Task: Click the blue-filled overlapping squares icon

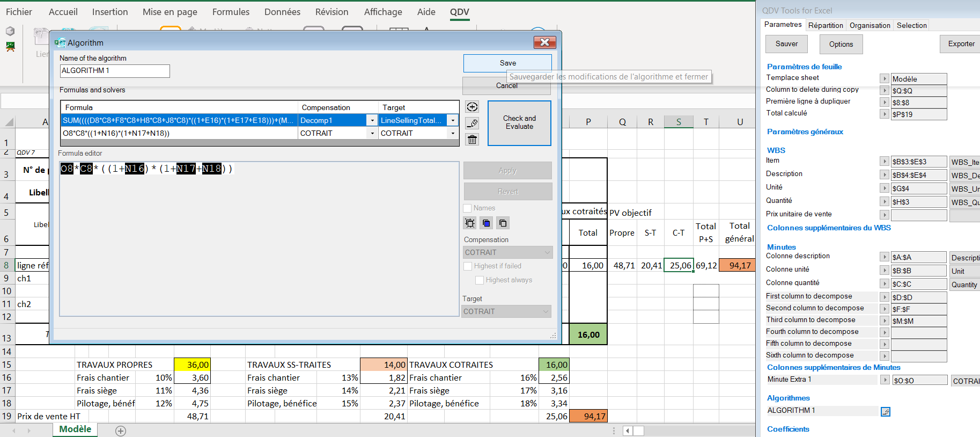Action: pyautogui.click(x=487, y=223)
